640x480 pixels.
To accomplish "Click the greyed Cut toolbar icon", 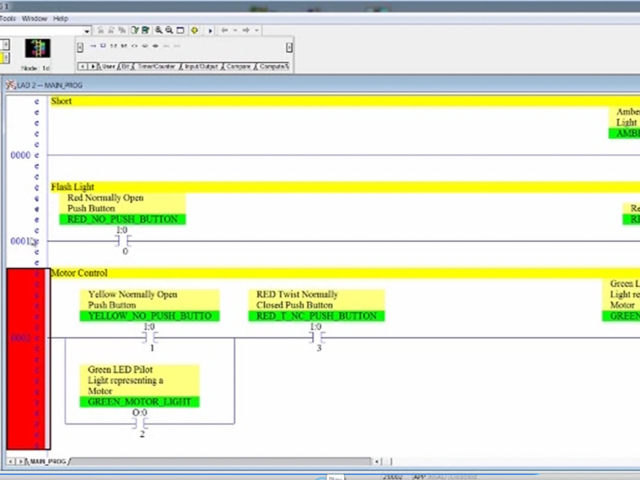I will (100, 30).
